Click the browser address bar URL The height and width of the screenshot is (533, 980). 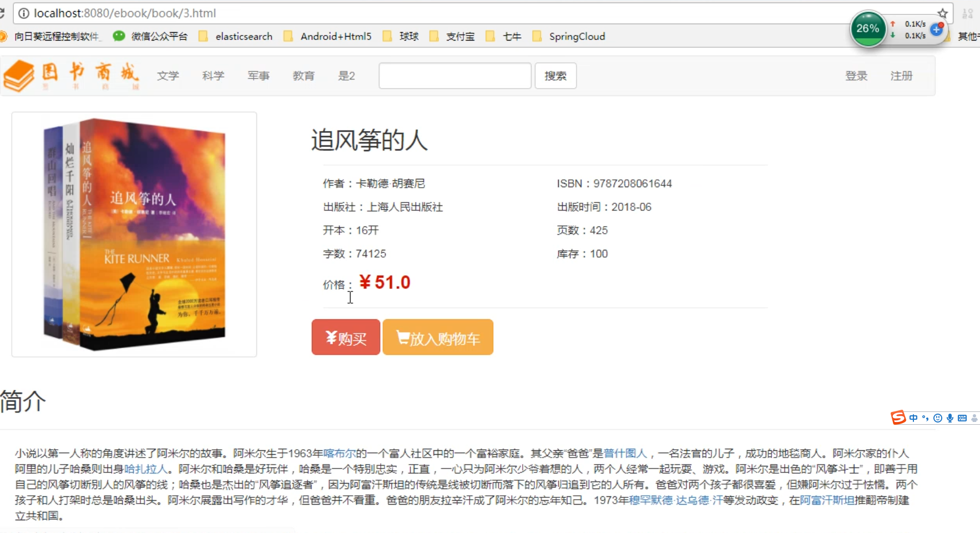125,13
